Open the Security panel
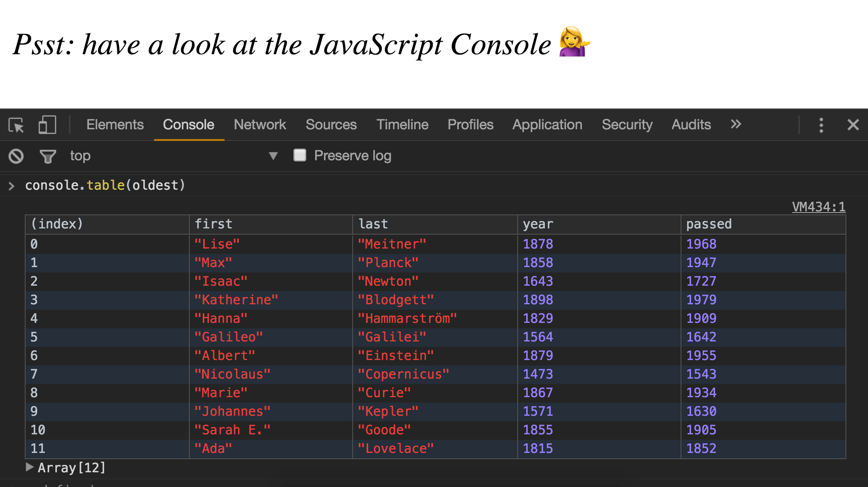The image size is (868, 487). click(626, 125)
